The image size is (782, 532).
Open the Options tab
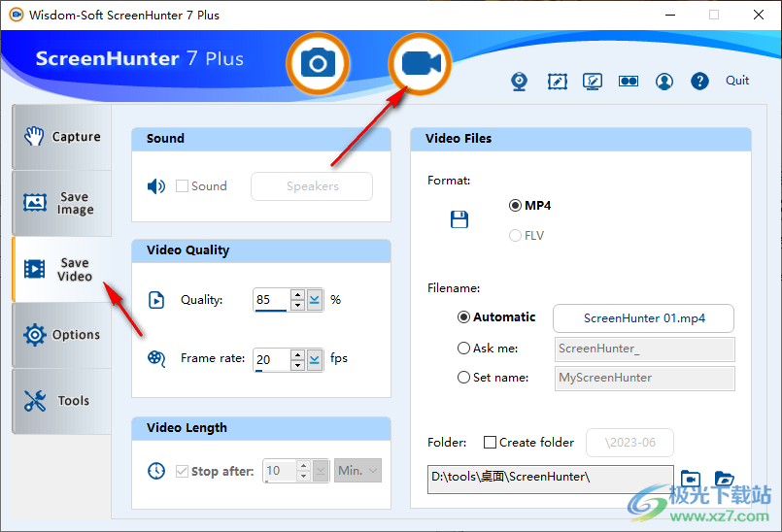click(62, 335)
